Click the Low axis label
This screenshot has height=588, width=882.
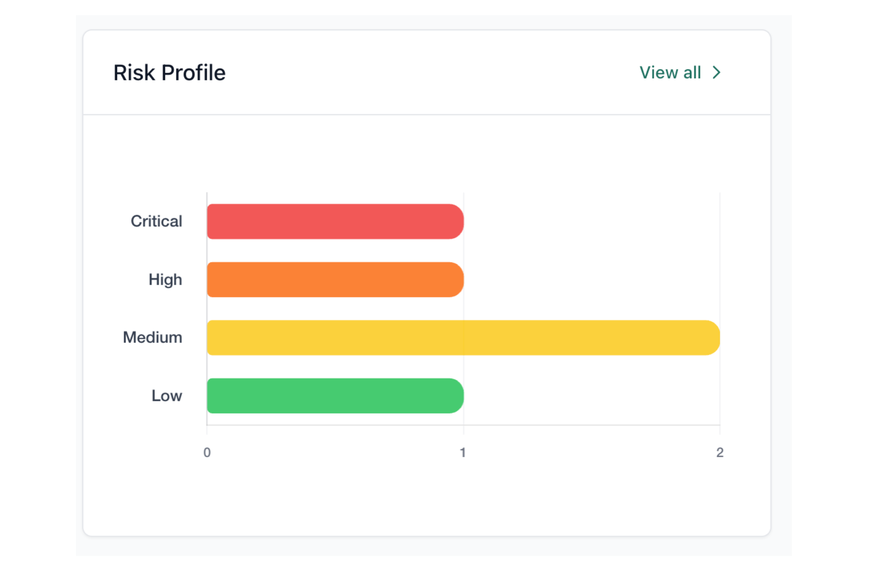pyautogui.click(x=167, y=396)
